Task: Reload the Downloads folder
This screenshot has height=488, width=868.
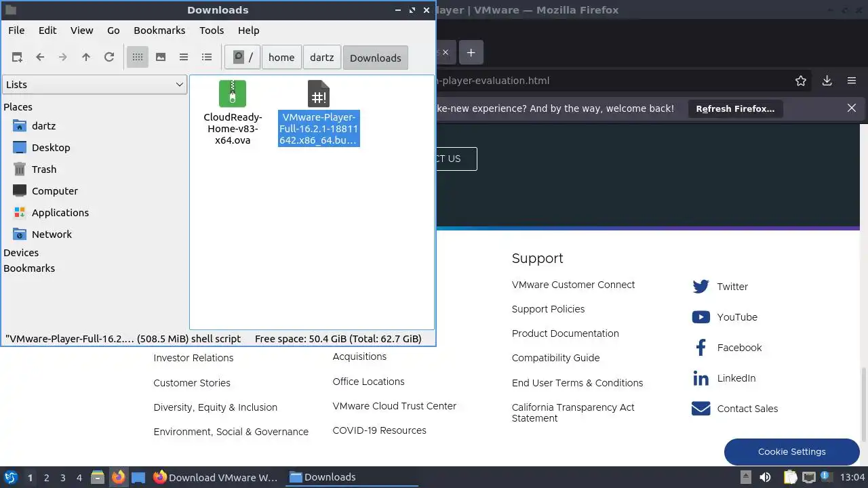Action: (109, 58)
